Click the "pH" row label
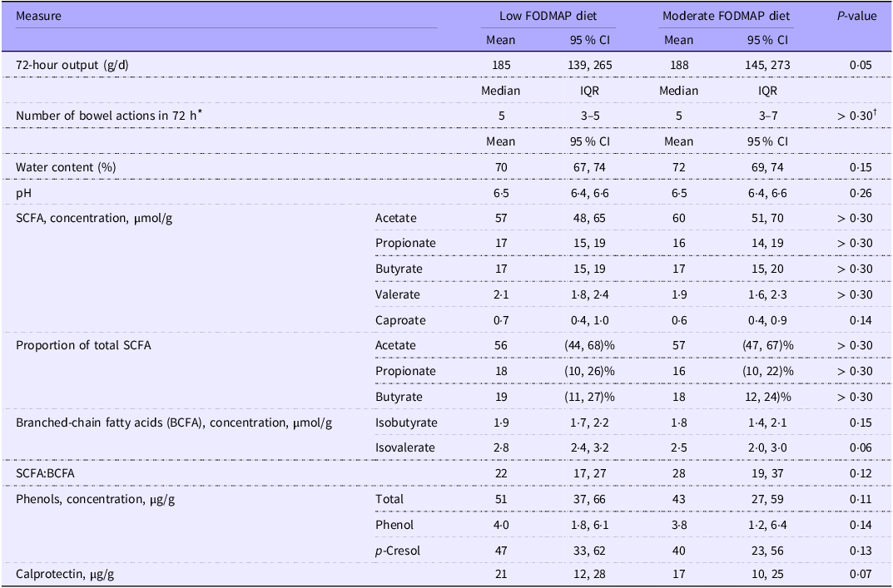The height and width of the screenshot is (588, 893). pos(23,193)
